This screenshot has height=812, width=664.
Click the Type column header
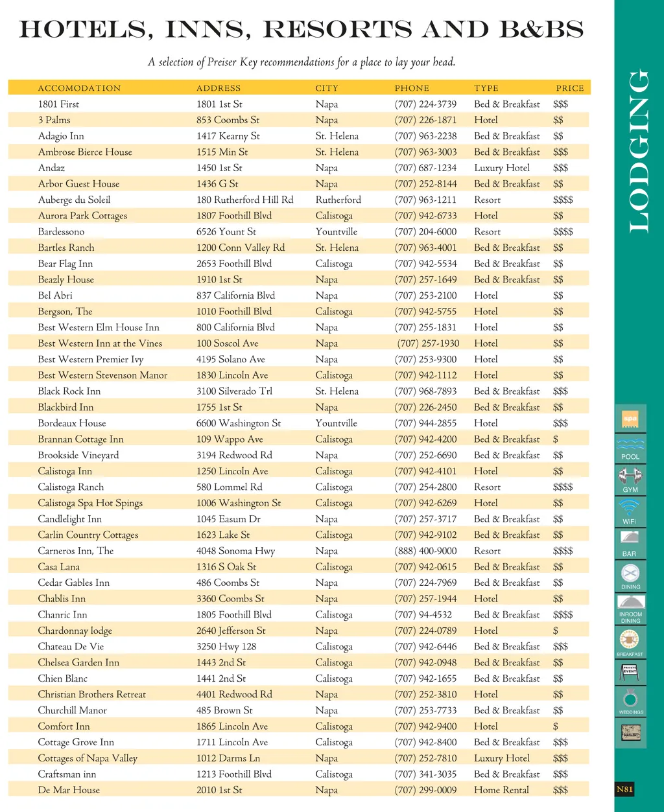pos(486,88)
